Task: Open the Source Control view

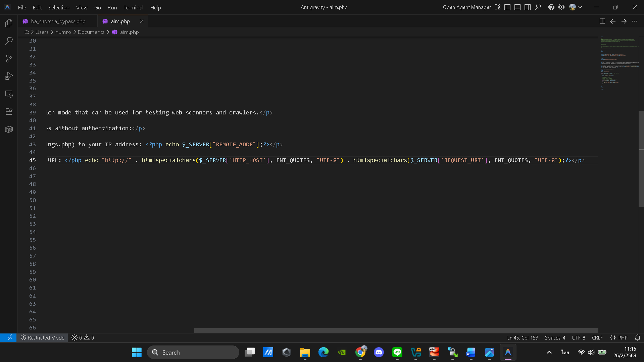Action: (9, 59)
